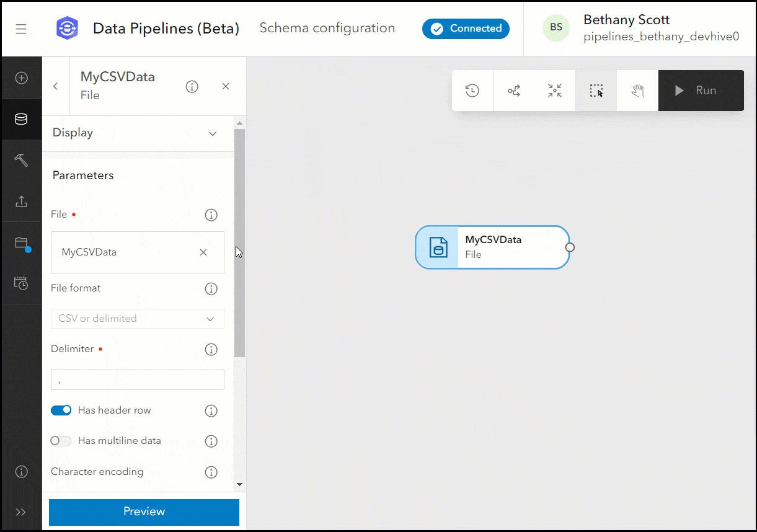Collapse the Display section
757x532 pixels.
[x=212, y=133]
